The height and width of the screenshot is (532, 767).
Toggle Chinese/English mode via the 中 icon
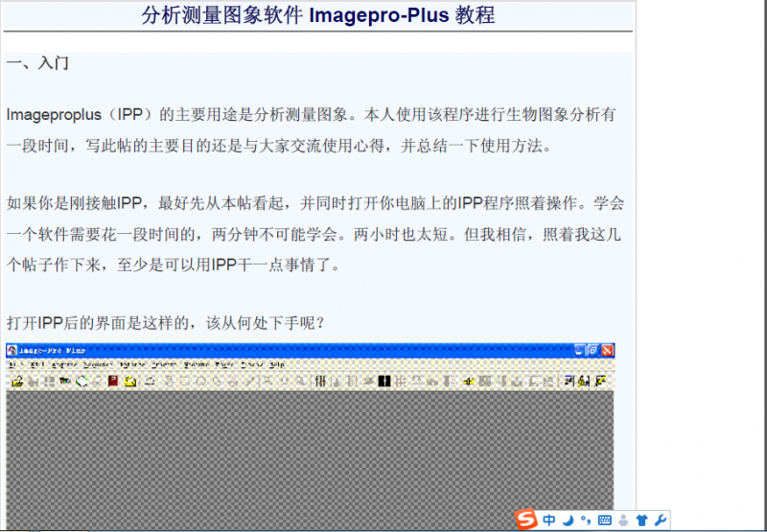click(x=549, y=520)
